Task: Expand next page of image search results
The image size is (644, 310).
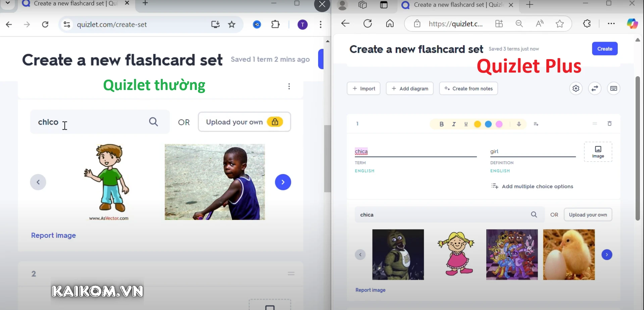Action: click(x=607, y=255)
